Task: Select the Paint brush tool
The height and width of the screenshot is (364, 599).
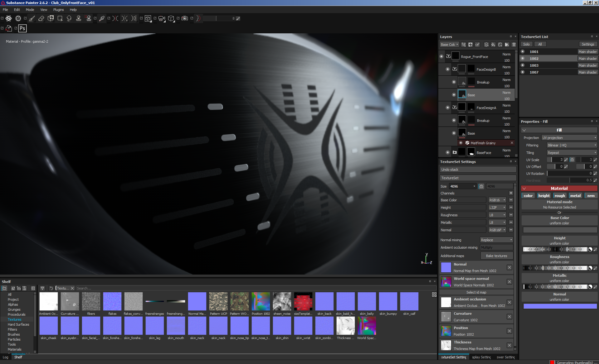Action: click(x=32, y=18)
